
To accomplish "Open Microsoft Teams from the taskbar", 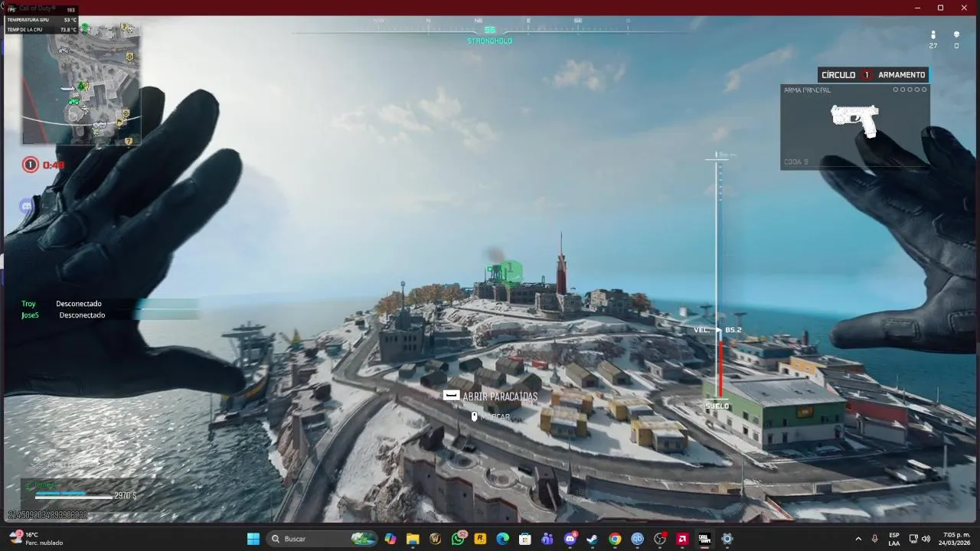I will click(547, 539).
